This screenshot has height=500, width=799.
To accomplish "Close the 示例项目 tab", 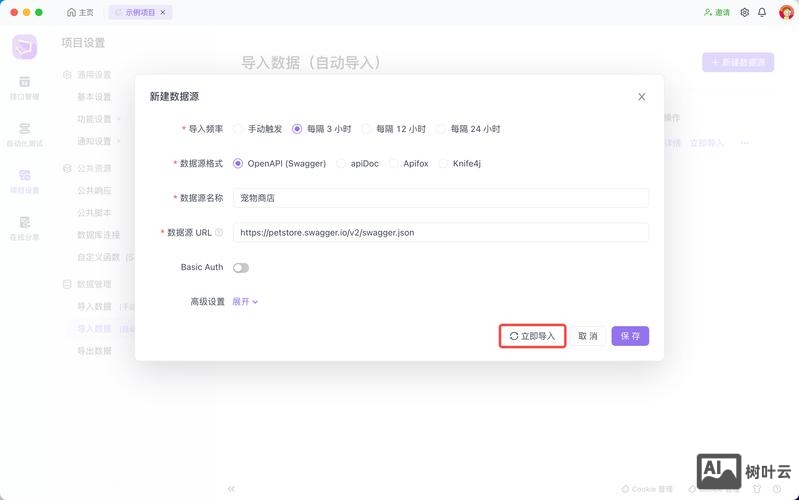I will [x=163, y=12].
